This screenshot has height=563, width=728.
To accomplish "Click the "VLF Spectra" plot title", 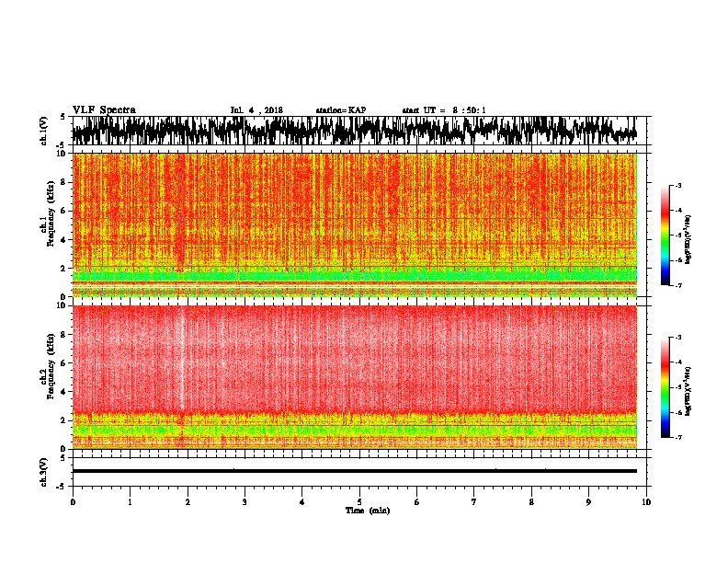I will click(x=104, y=110).
